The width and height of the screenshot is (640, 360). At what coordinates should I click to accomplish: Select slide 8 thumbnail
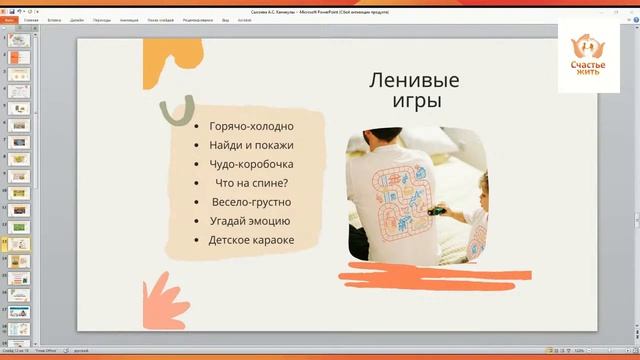coord(19,159)
